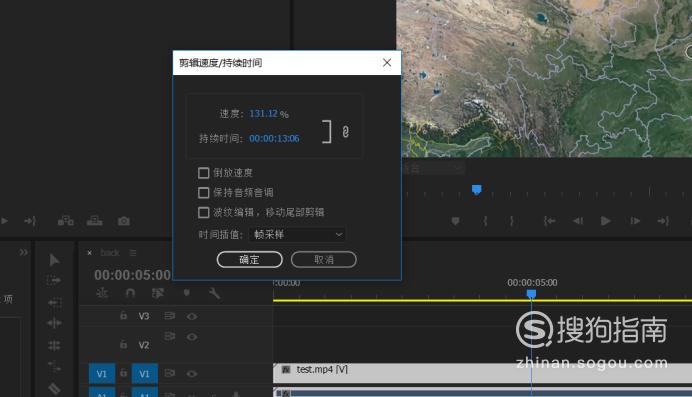Click Mark Out in Program monitor
Viewport: 692px width, 397px height.
pos(512,221)
